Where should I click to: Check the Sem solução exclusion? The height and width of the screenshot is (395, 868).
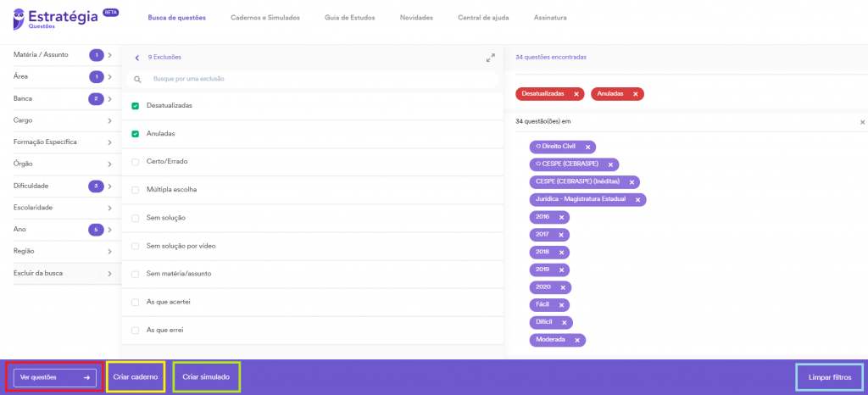click(135, 218)
